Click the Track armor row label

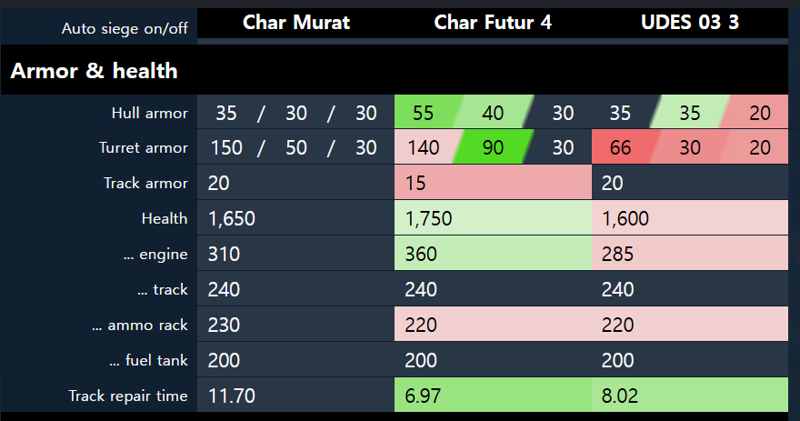click(x=145, y=183)
